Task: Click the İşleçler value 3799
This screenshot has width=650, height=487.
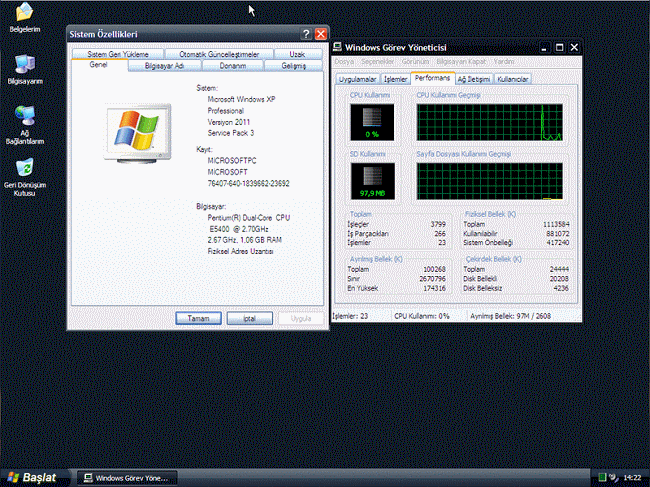Action: click(438, 224)
